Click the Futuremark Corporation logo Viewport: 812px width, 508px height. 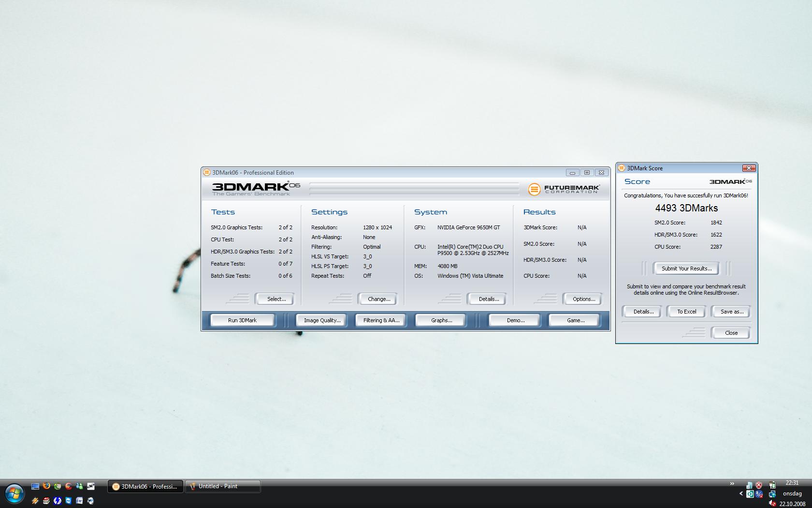click(564, 189)
